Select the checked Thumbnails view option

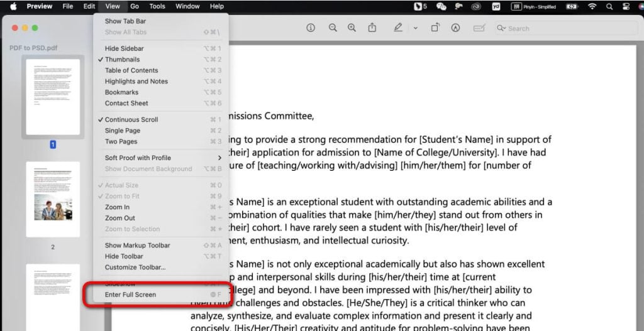click(x=122, y=60)
